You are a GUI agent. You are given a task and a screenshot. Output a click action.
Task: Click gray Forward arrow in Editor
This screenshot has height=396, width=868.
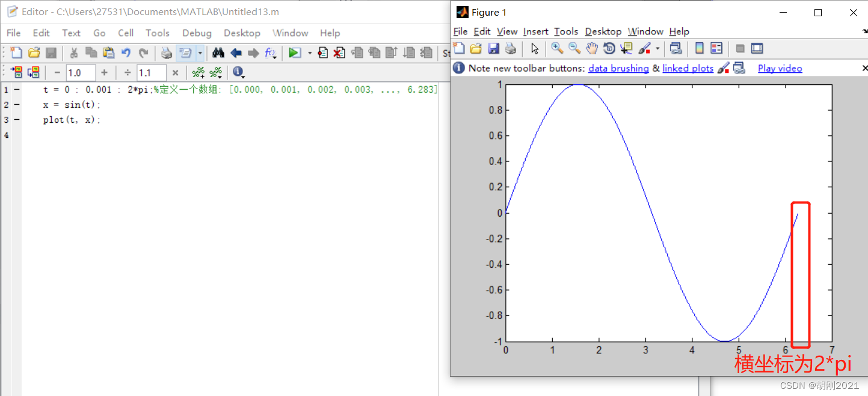pos(253,53)
